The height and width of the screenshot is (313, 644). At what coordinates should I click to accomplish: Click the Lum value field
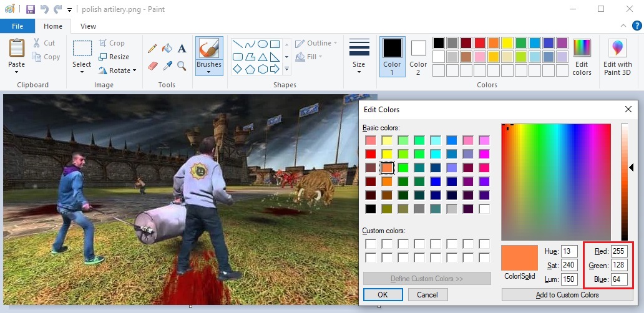[569, 279]
